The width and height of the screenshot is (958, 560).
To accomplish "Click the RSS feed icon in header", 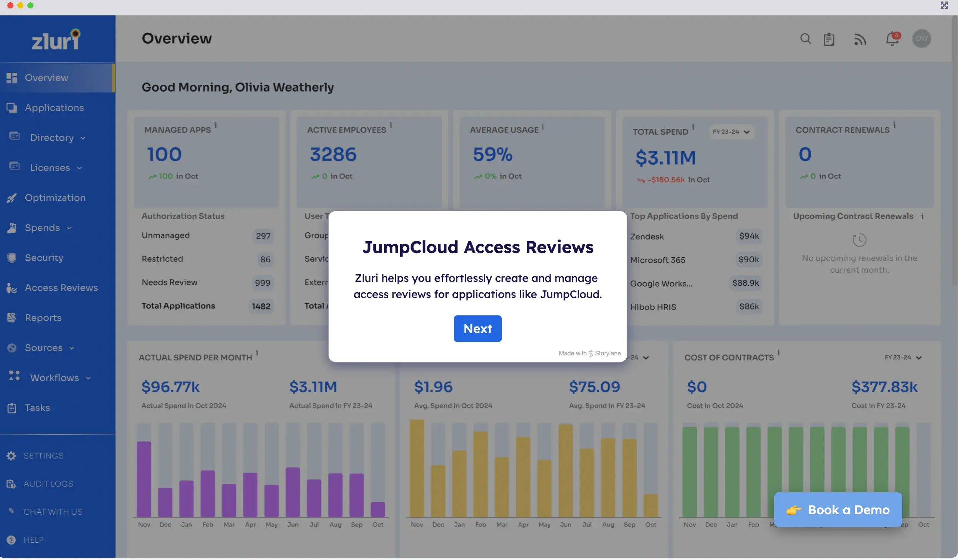I will pyautogui.click(x=860, y=39).
